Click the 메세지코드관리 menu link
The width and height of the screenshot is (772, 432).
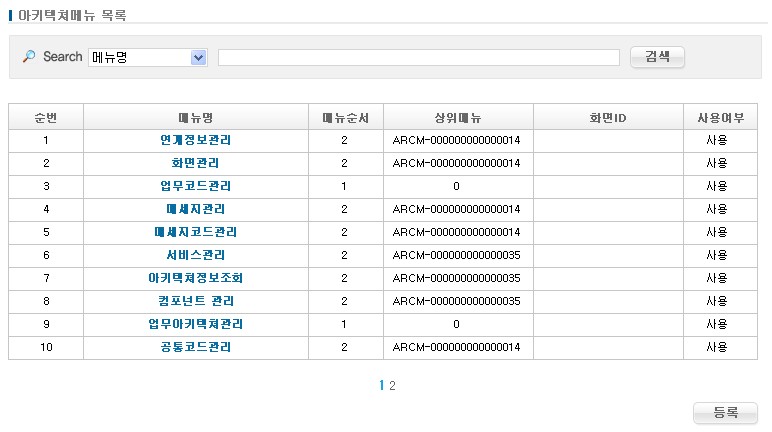click(x=195, y=232)
